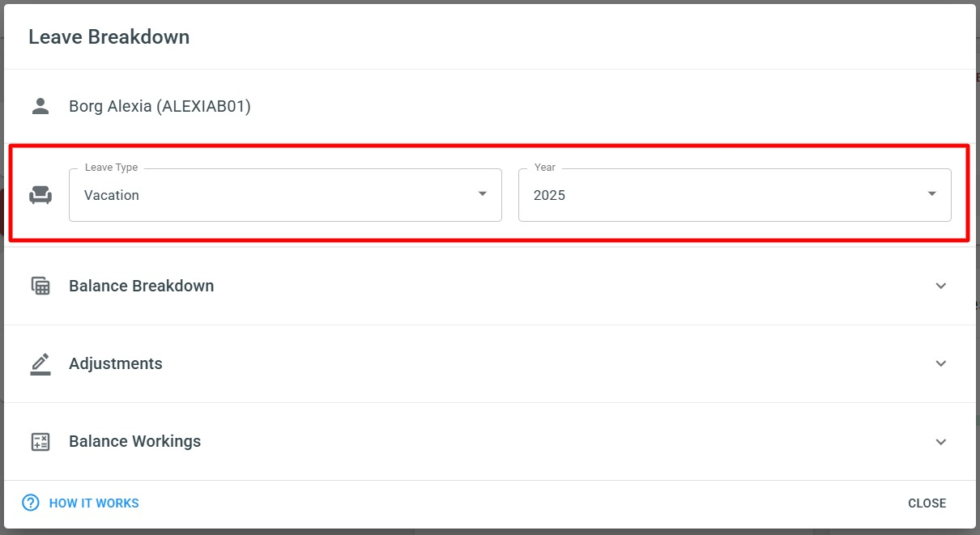Image resolution: width=980 pixels, height=535 pixels.
Task: Expand the Balance Workings section chevron
Action: pos(941,442)
